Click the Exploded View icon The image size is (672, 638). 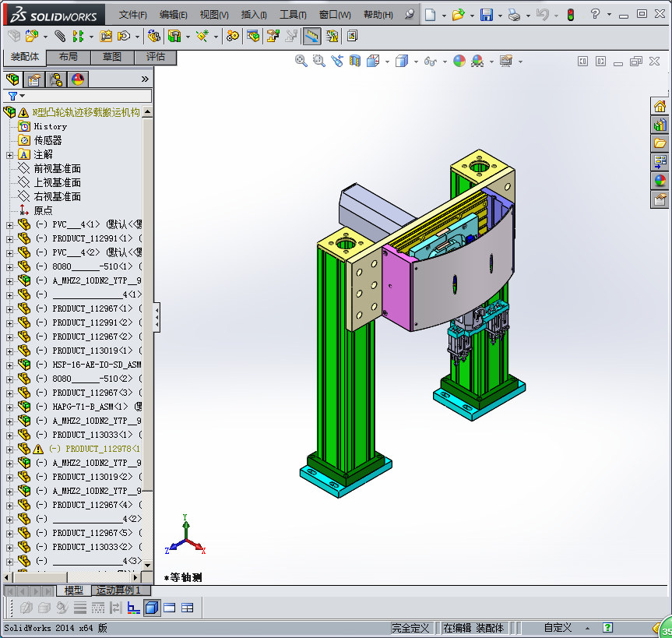coord(273,37)
